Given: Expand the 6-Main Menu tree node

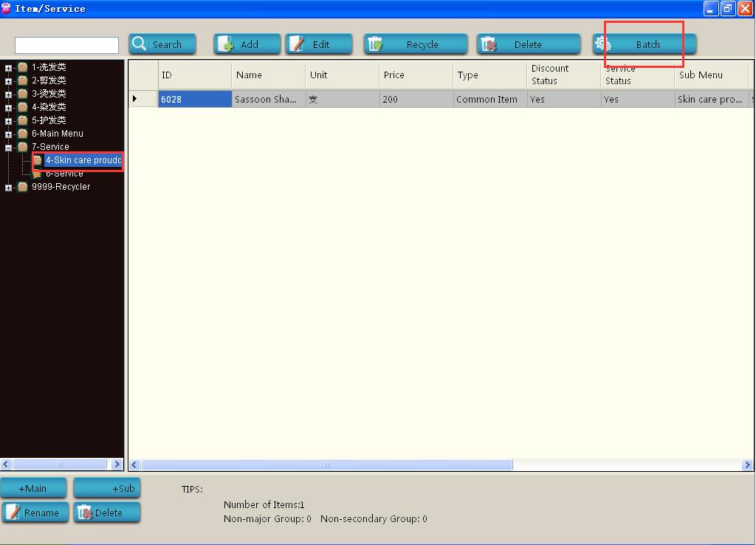Looking at the screenshot, I should (x=8, y=134).
